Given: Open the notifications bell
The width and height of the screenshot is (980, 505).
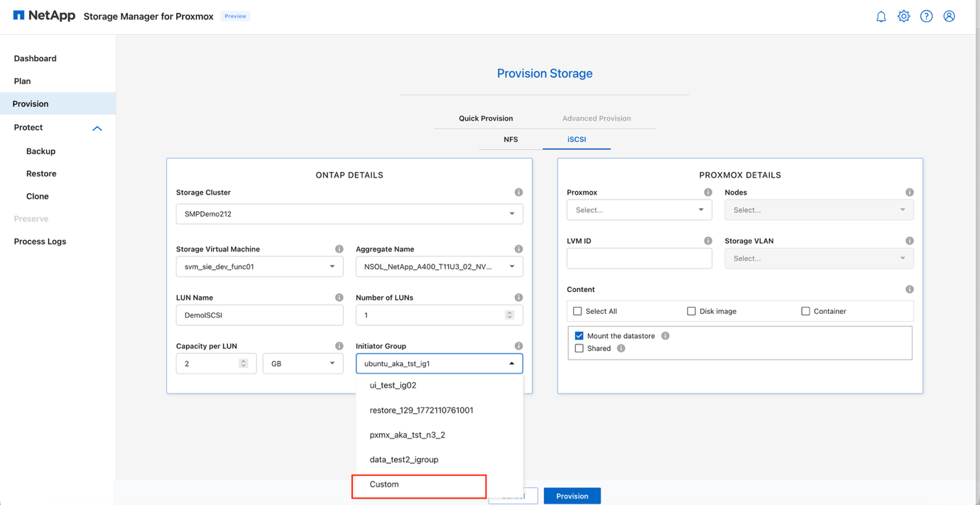Looking at the screenshot, I should click(x=881, y=16).
